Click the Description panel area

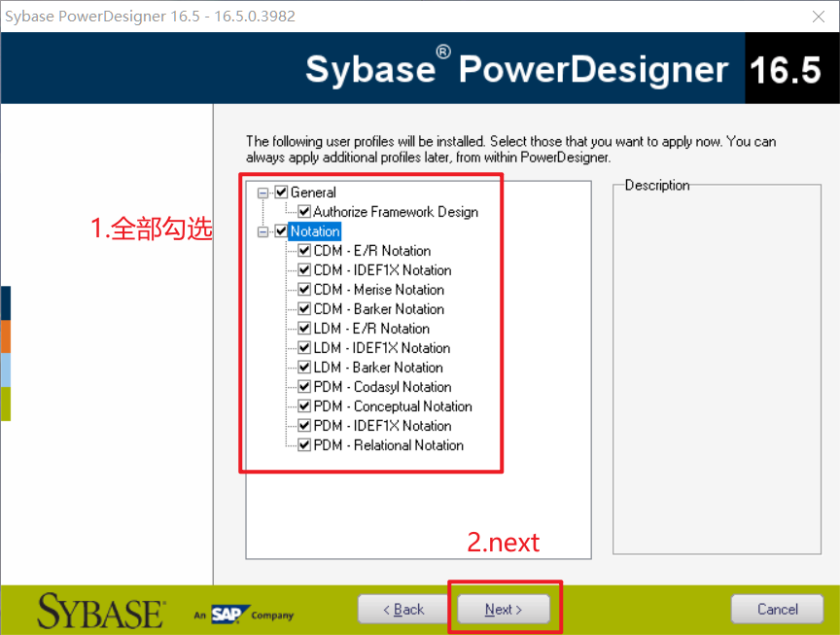717,370
